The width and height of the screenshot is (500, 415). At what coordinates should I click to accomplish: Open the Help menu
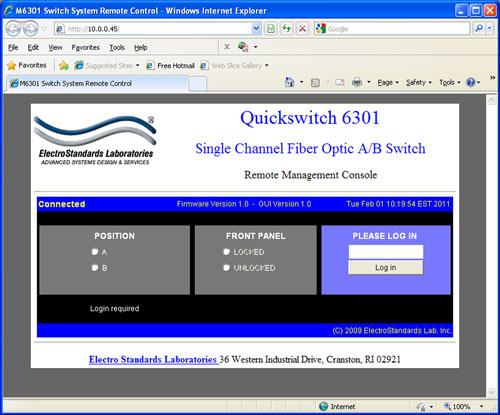141,47
